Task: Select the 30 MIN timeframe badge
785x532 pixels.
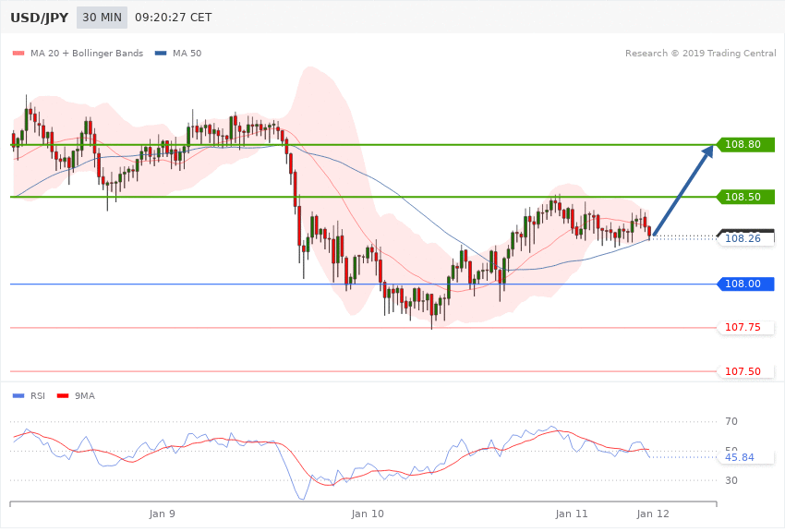Action: (102, 18)
